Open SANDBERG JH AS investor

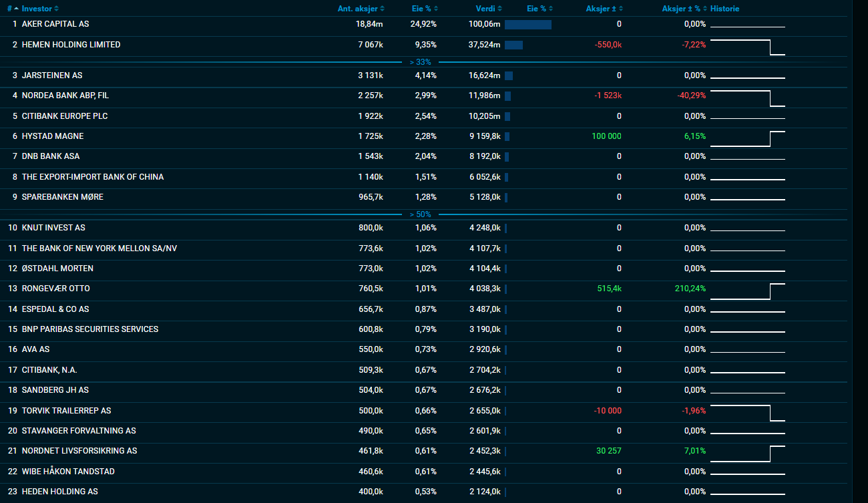pos(55,390)
